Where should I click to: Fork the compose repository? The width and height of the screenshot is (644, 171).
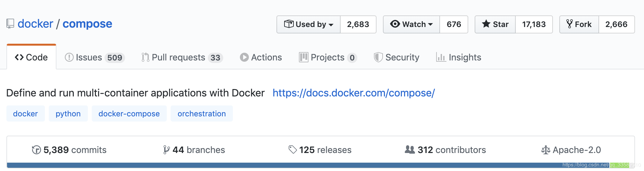tap(579, 24)
